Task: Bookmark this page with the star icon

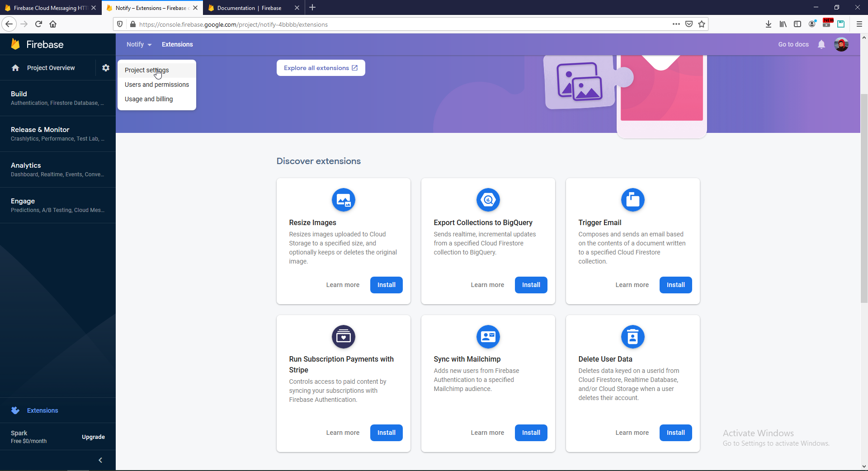Action: (x=702, y=24)
